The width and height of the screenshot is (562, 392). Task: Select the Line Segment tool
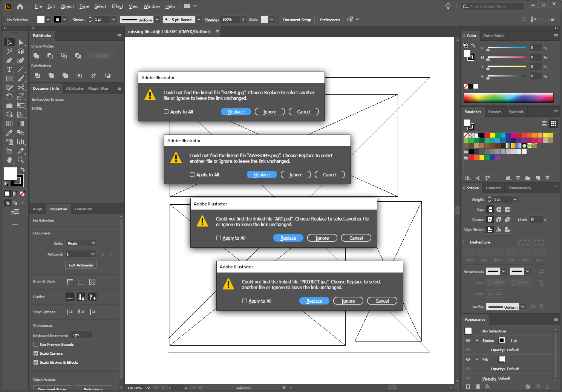[x=21, y=69]
